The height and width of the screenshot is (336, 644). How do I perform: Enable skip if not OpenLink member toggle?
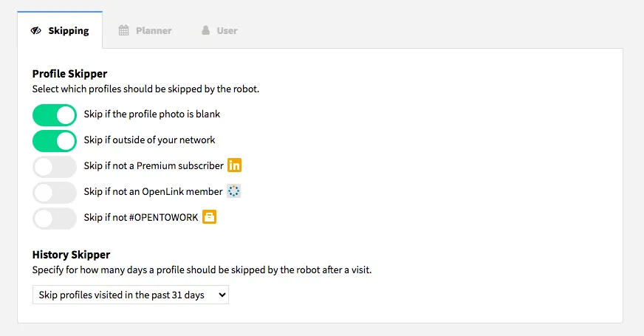click(x=55, y=193)
